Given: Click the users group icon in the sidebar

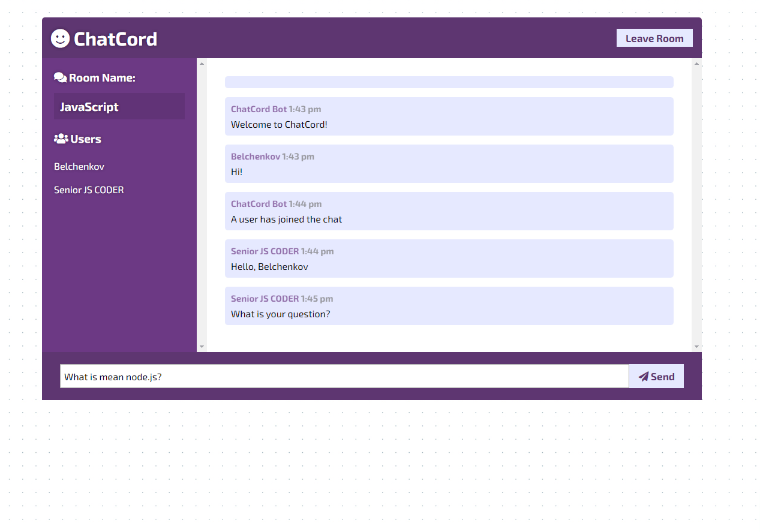Looking at the screenshot, I should point(61,139).
